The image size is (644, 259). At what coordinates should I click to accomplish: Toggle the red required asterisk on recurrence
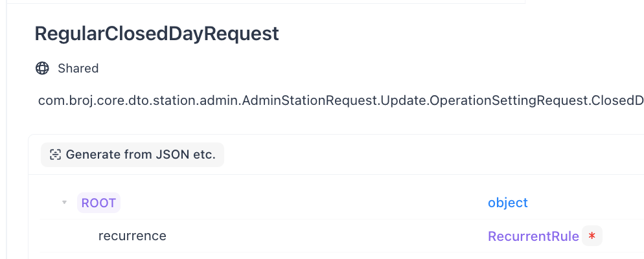(592, 236)
